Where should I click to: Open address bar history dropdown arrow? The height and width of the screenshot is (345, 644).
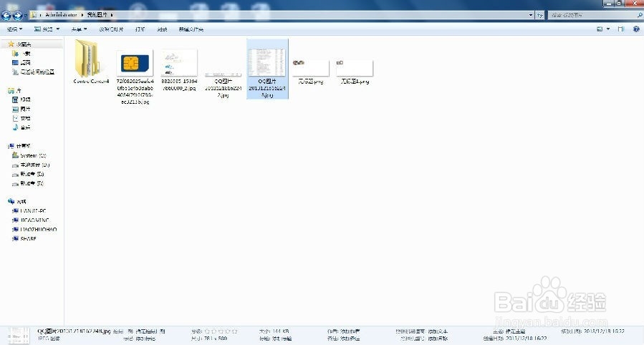pos(531,15)
